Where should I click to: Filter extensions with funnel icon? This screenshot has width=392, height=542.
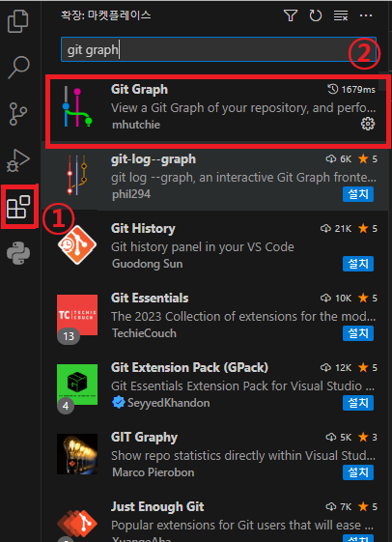290,15
